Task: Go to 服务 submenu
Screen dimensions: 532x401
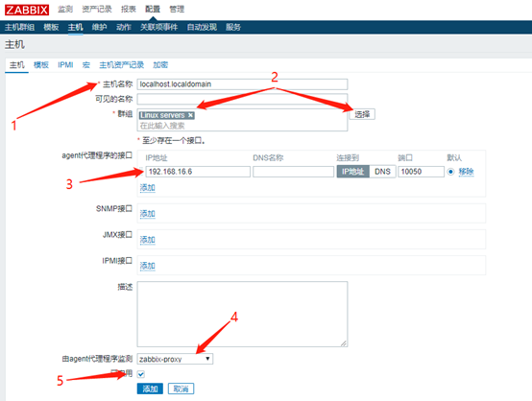Action: click(233, 27)
